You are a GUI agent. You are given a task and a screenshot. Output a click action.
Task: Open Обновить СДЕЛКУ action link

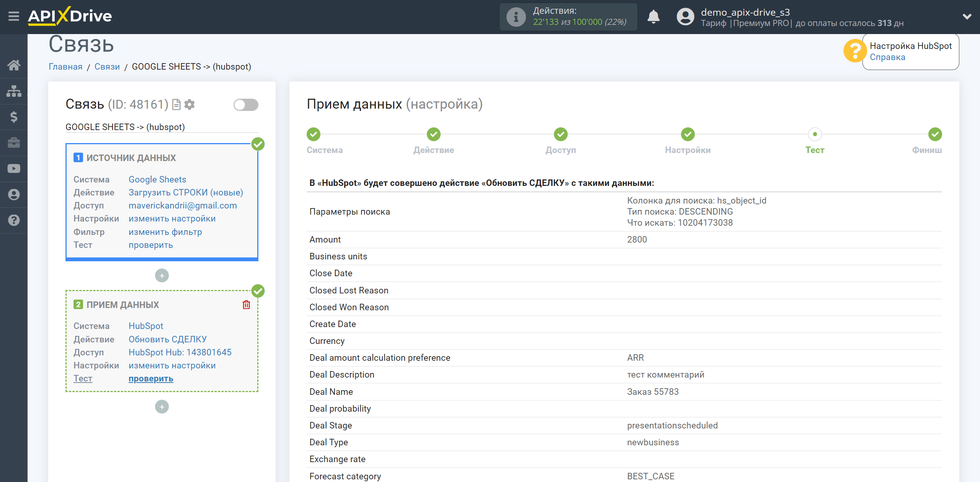(168, 339)
